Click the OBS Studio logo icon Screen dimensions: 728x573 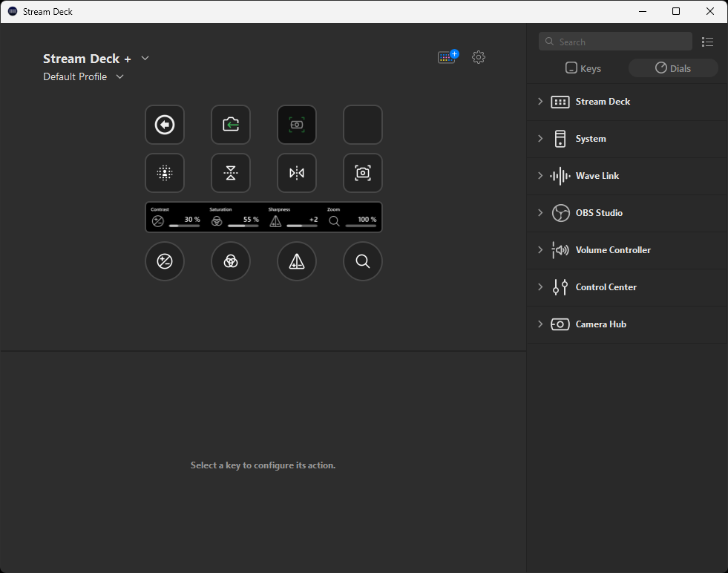(x=560, y=213)
